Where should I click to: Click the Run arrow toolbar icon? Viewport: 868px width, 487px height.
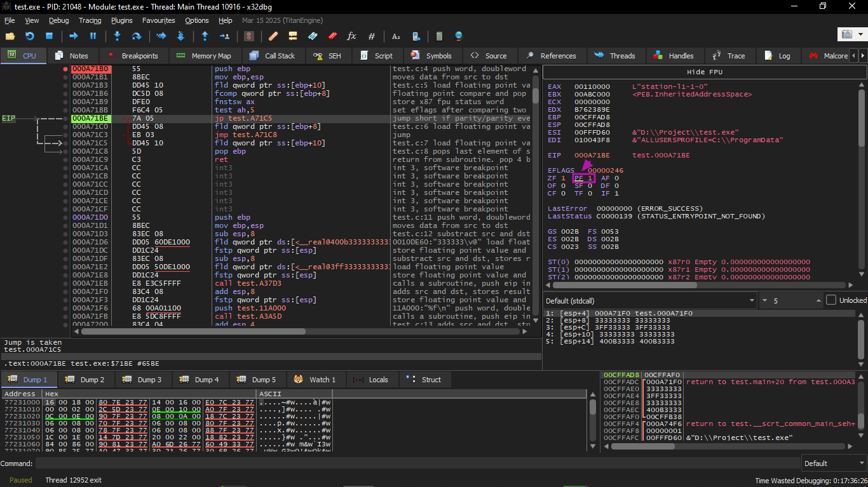(74, 36)
